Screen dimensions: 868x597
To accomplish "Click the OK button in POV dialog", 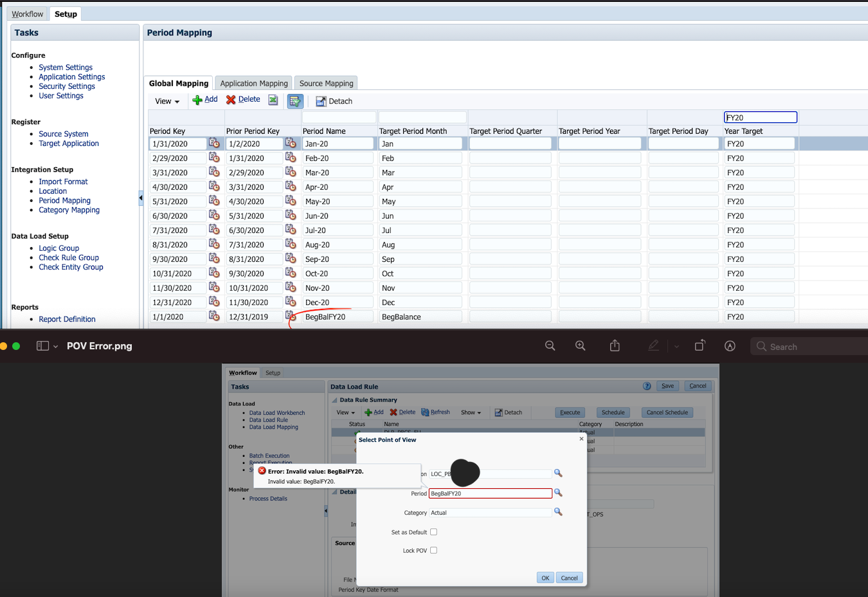I will tap(545, 577).
